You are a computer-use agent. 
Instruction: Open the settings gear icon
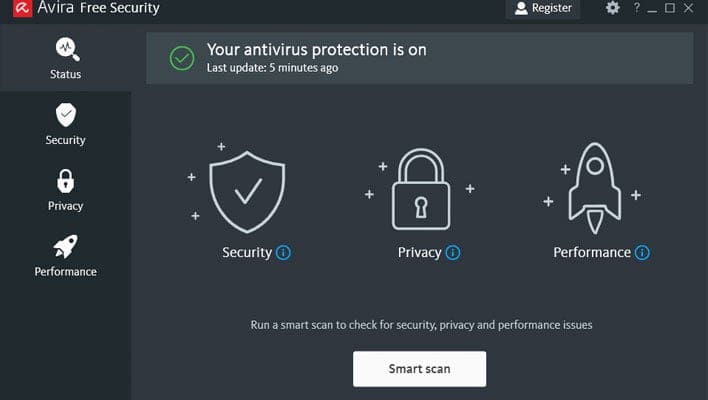pyautogui.click(x=613, y=8)
